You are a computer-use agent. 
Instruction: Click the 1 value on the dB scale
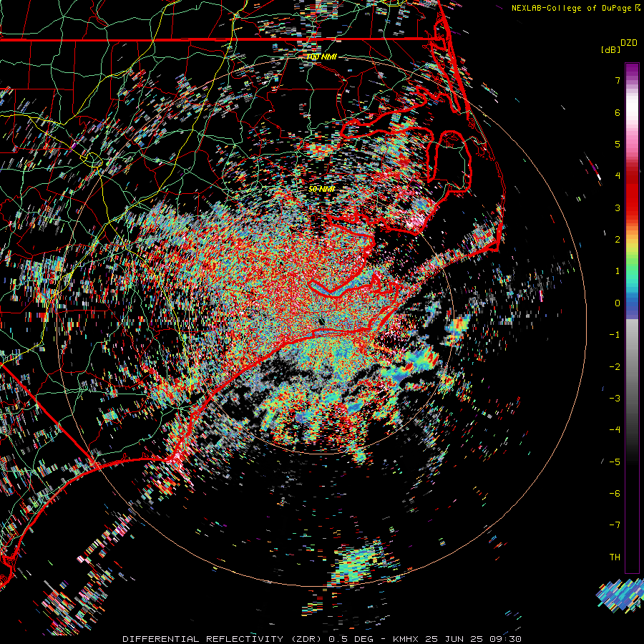[x=618, y=271]
